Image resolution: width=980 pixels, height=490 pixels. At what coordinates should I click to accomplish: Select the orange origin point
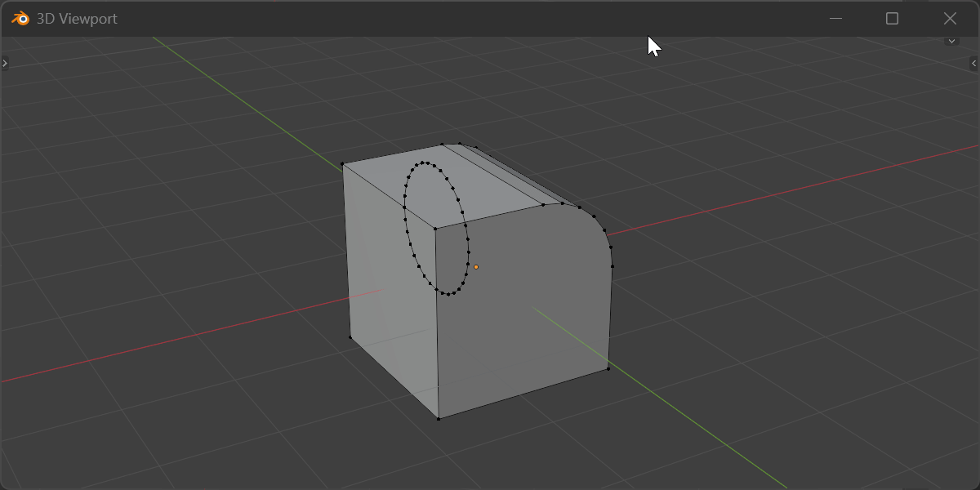pos(476,266)
